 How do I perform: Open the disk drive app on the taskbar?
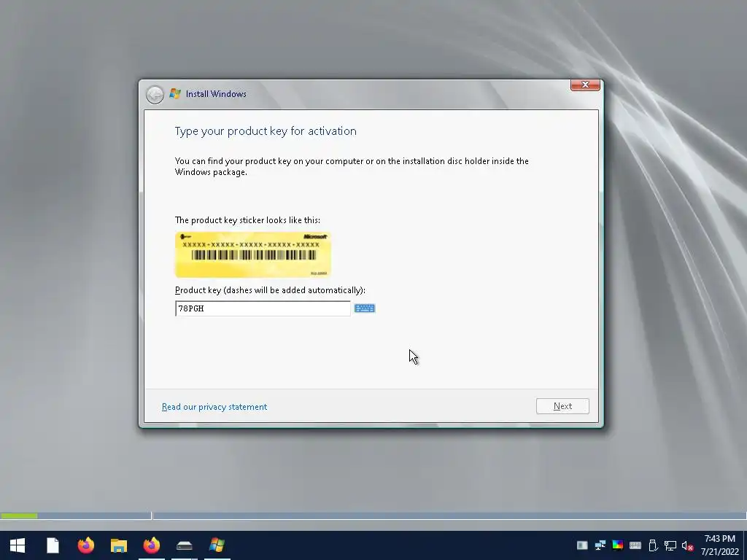point(185,545)
